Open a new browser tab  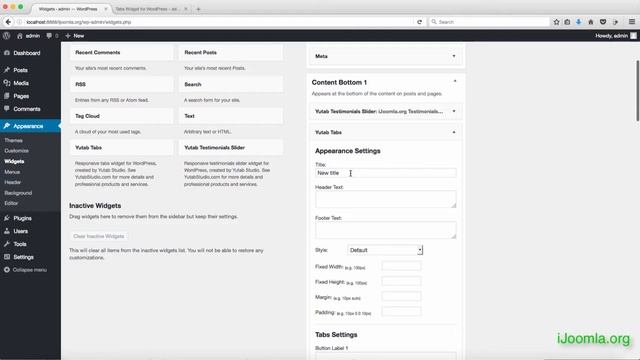pyautogui.click(x=198, y=9)
